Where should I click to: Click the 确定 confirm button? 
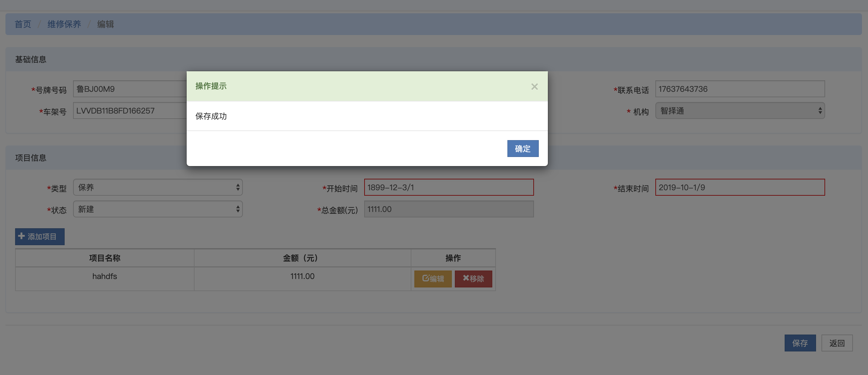pos(522,149)
